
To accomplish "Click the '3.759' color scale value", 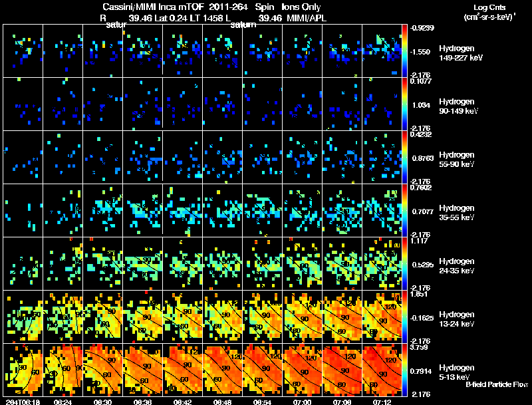I will coord(419,347).
